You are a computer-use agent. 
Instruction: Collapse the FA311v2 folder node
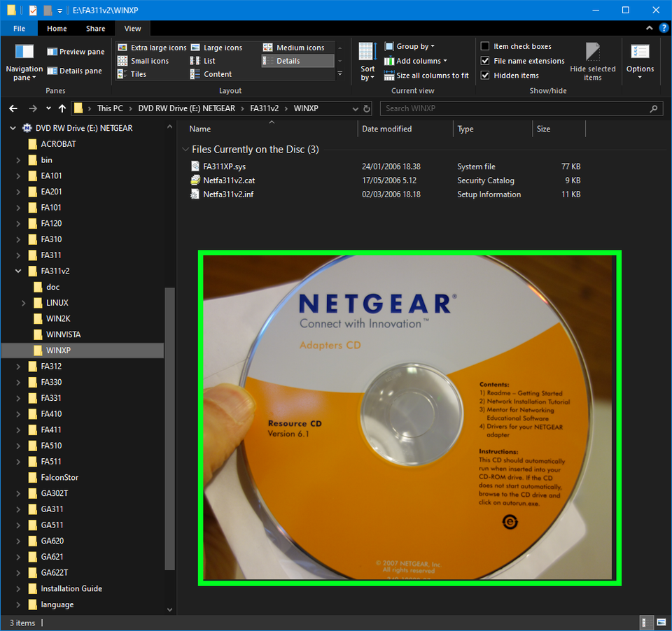point(18,271)
